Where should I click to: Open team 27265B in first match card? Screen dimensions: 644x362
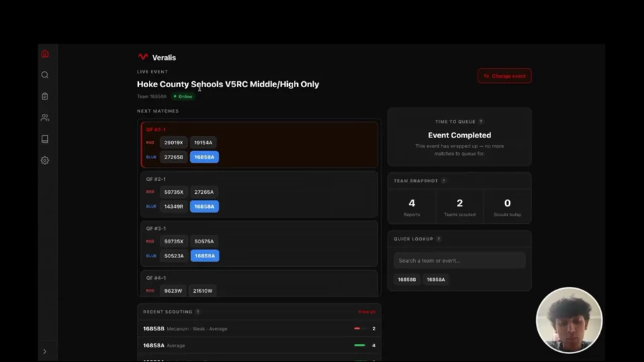(174, 157)
